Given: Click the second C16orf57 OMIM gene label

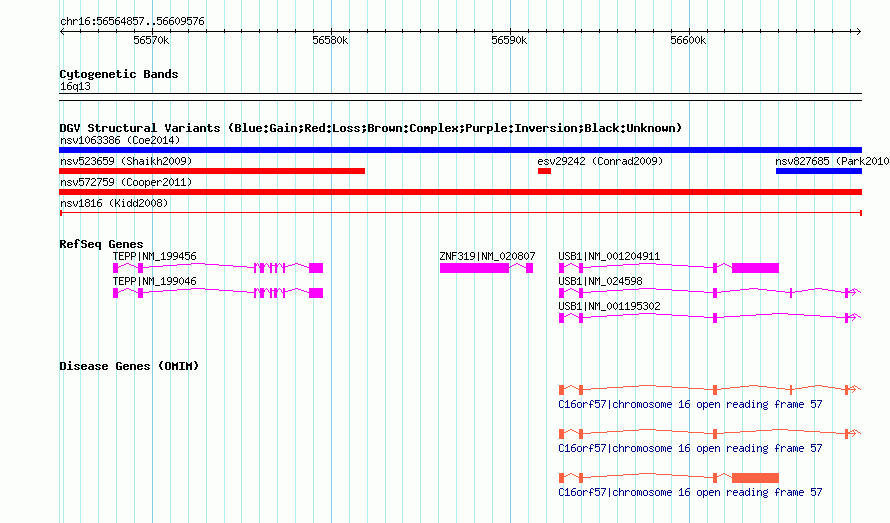Looking at the screenshot, I should pyautogui.click(x=690, y=449).
